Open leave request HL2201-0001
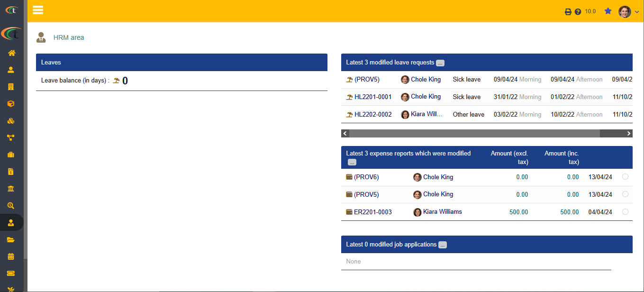 point(373,97)
